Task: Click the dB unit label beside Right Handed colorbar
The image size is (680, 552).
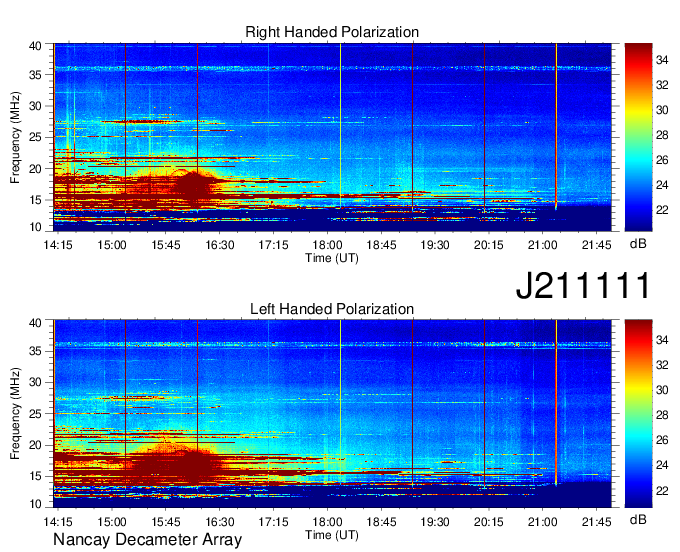Action: coord(638,244)
